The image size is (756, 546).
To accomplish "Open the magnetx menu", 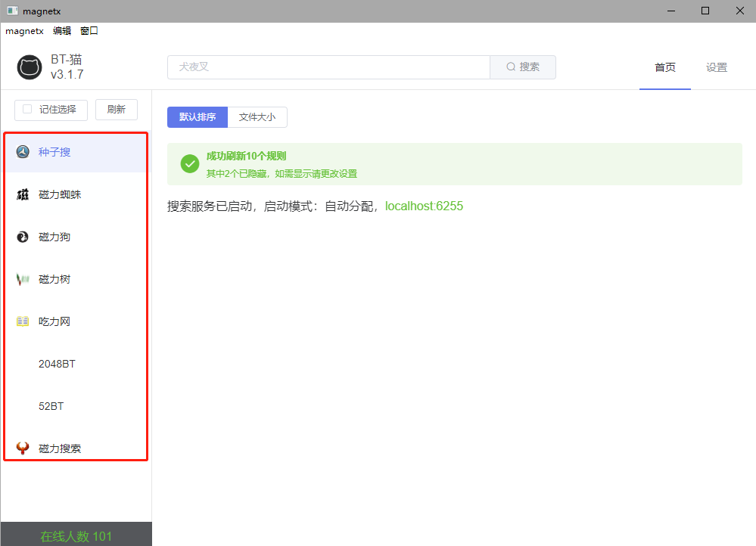I will pyautogui.click(x=24, y=31).
